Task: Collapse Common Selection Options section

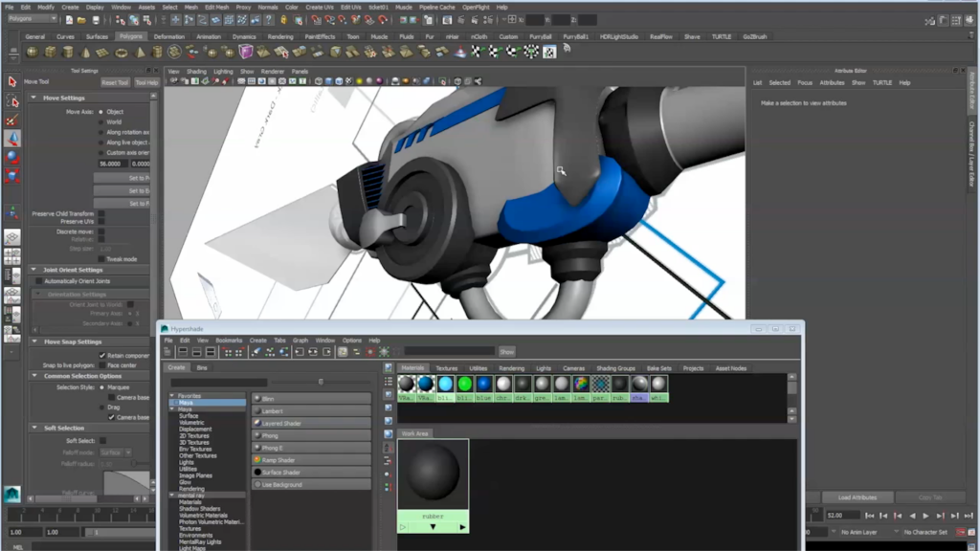Action: [34, 376]
